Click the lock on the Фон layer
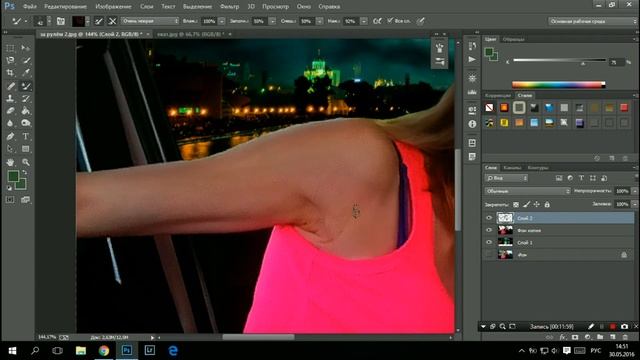 coord(624,255)
